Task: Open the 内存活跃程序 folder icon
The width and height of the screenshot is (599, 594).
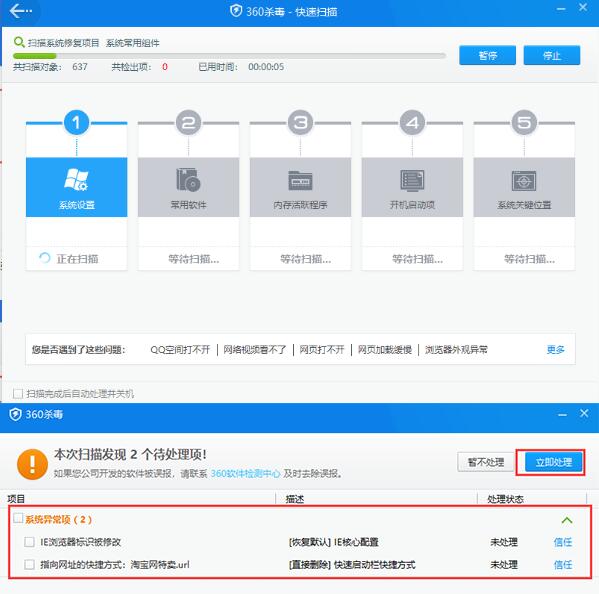Action: tap(300, 180)
